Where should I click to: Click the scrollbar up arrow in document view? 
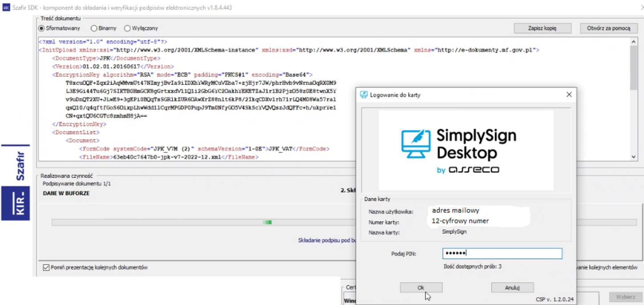tap(634, 41)
